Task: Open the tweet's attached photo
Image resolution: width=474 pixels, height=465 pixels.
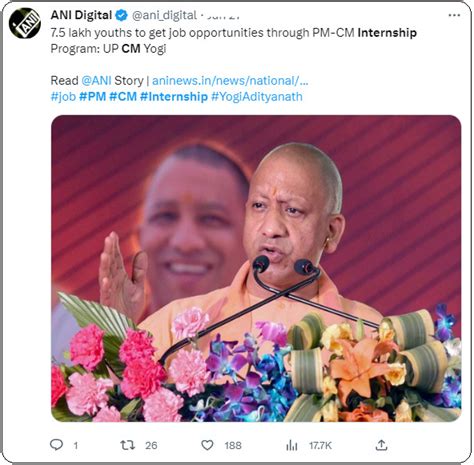Action: click(256, 268)
